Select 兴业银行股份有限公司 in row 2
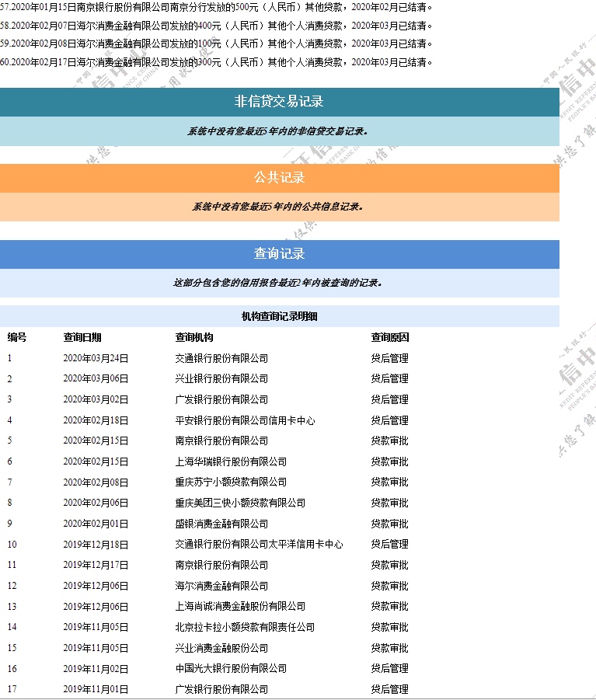Viewport: 596px width, 700px height. point(221,379)
